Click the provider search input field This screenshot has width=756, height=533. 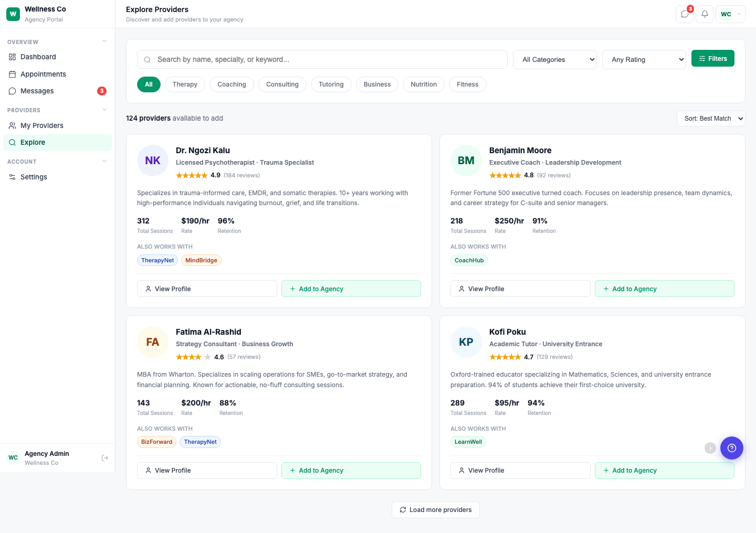tap(322, 59)
